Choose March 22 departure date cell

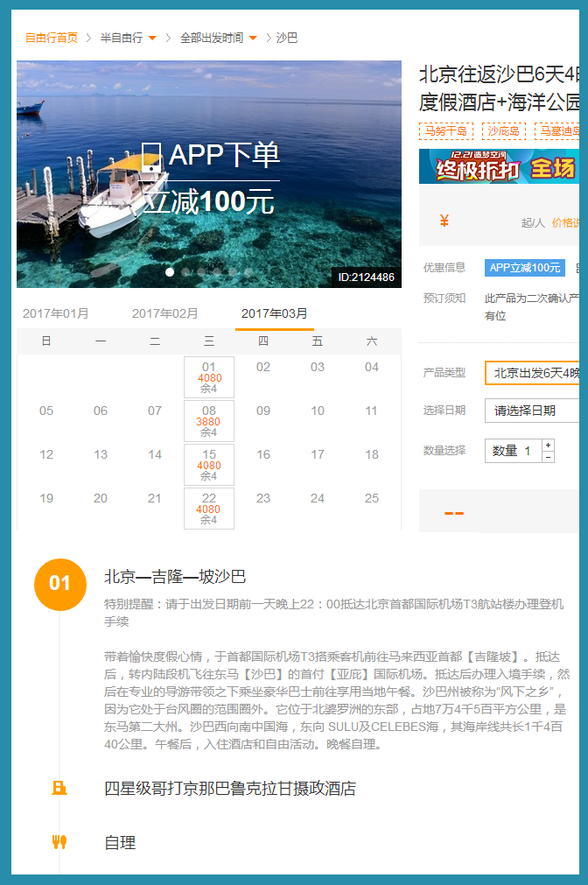click(x=208, y=509)
